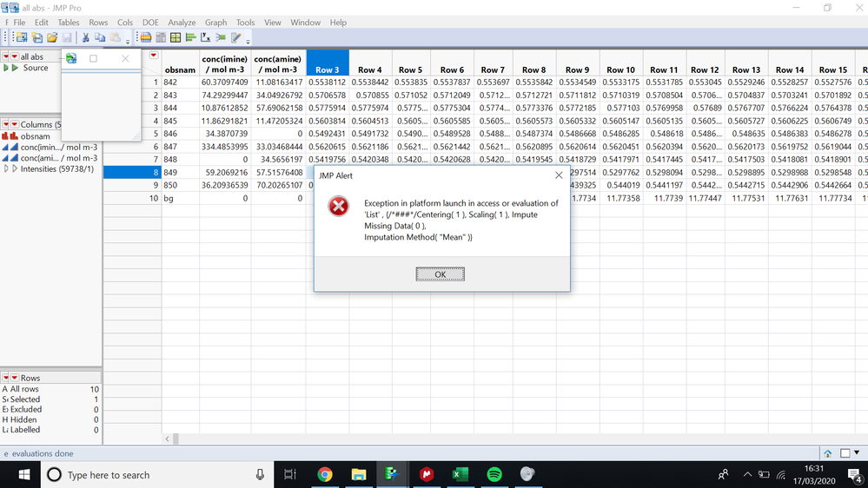Open Google Chrome from the taskbar
This screenshot has height=488, width=868.
[325, 474]
